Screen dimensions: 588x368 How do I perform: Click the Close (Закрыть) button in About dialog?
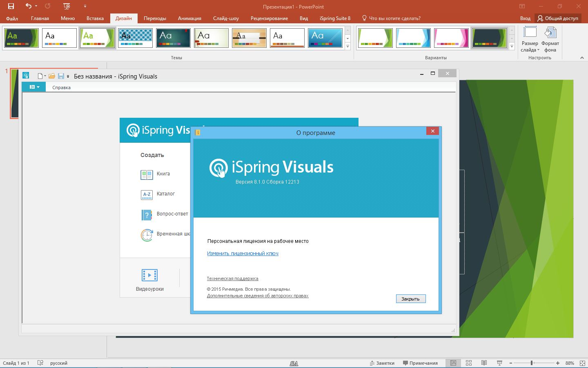click(x=410, y=299)
